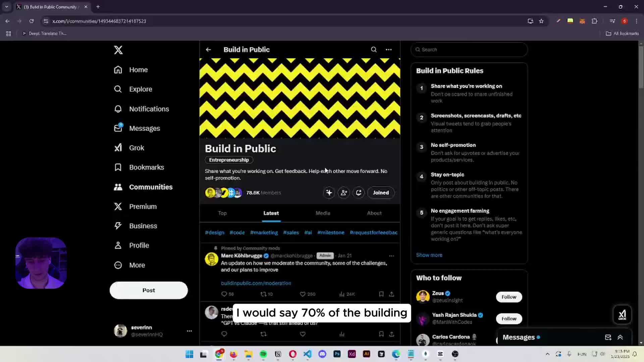This screenshot has width=644, height=362.
Task: Click share icon on pinned post
Action: point(391,294)
